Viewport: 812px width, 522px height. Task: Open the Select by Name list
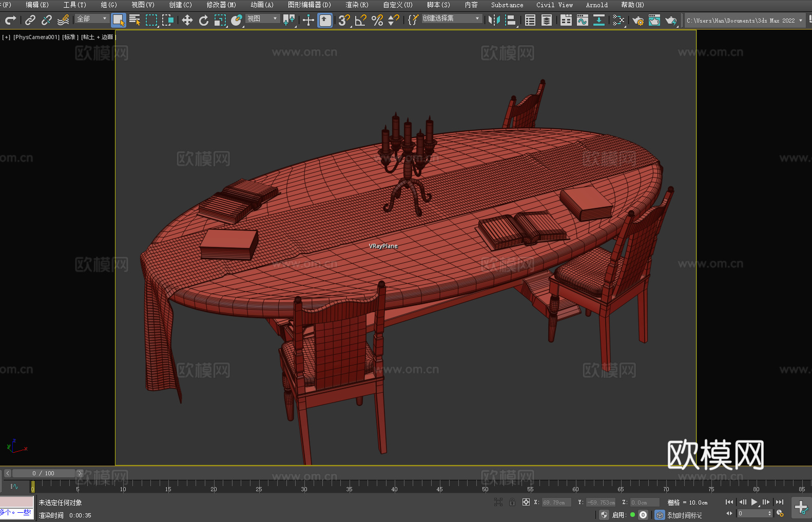[135, 20]
